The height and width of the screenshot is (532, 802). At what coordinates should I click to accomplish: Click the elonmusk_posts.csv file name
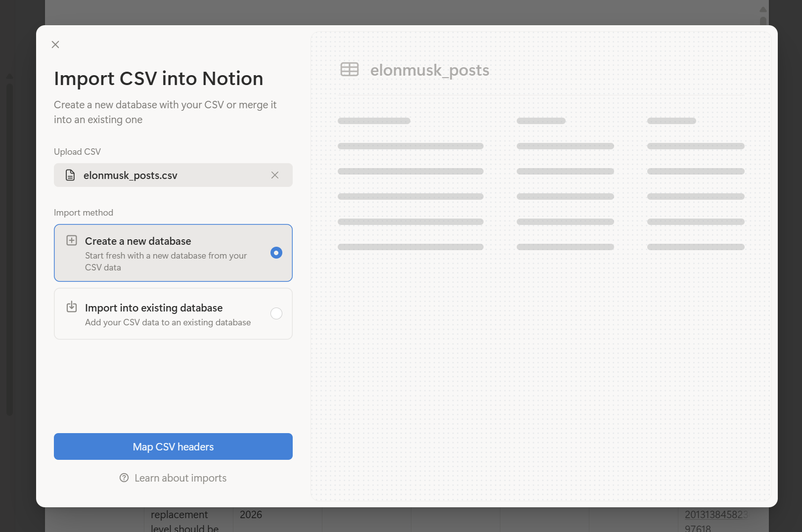(131, 176)
